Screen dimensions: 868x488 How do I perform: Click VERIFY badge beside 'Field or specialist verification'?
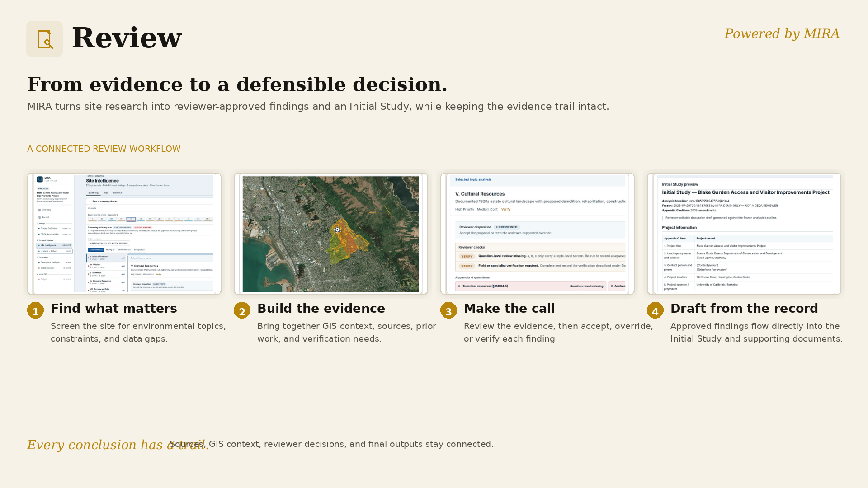[x=467, y=266]
